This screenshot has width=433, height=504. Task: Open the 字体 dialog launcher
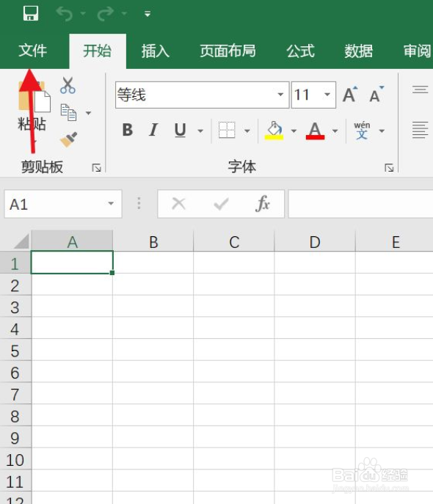pos(389,167)
